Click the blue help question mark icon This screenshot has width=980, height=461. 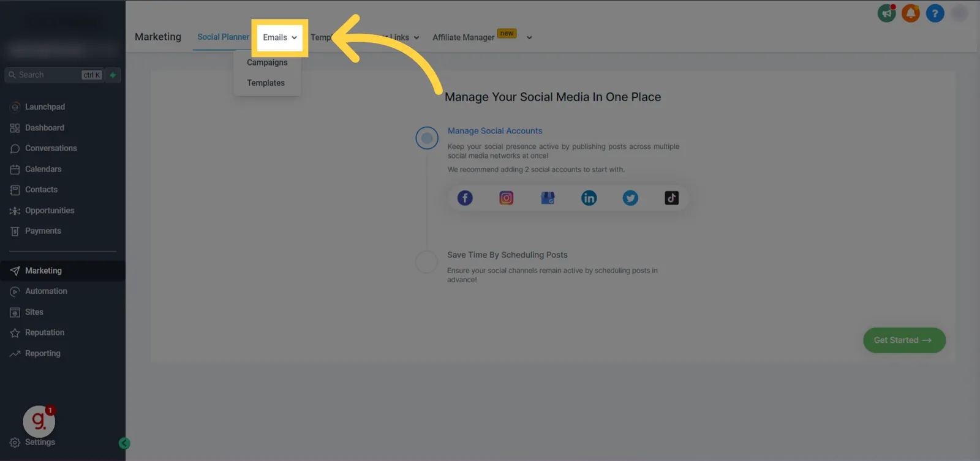935,13
